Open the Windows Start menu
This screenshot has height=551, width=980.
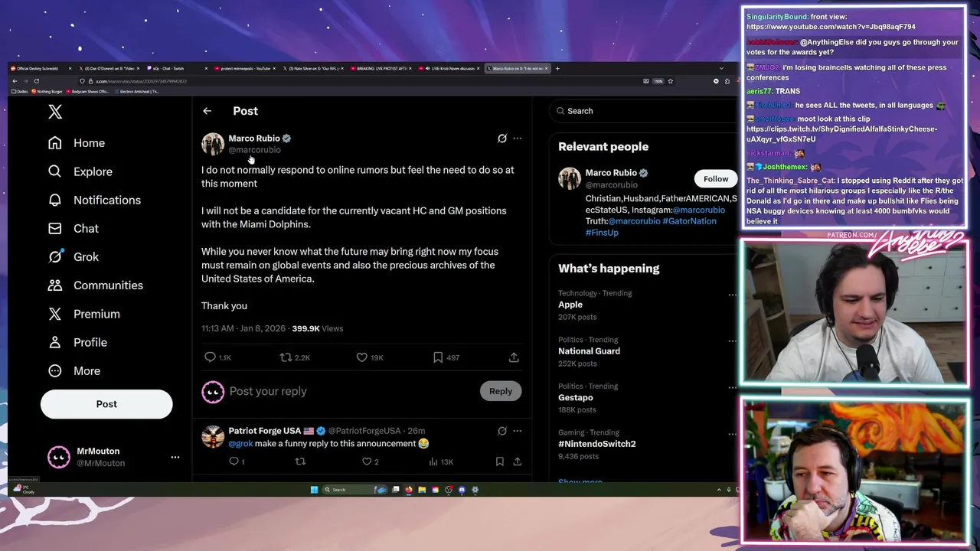[314, 490]
